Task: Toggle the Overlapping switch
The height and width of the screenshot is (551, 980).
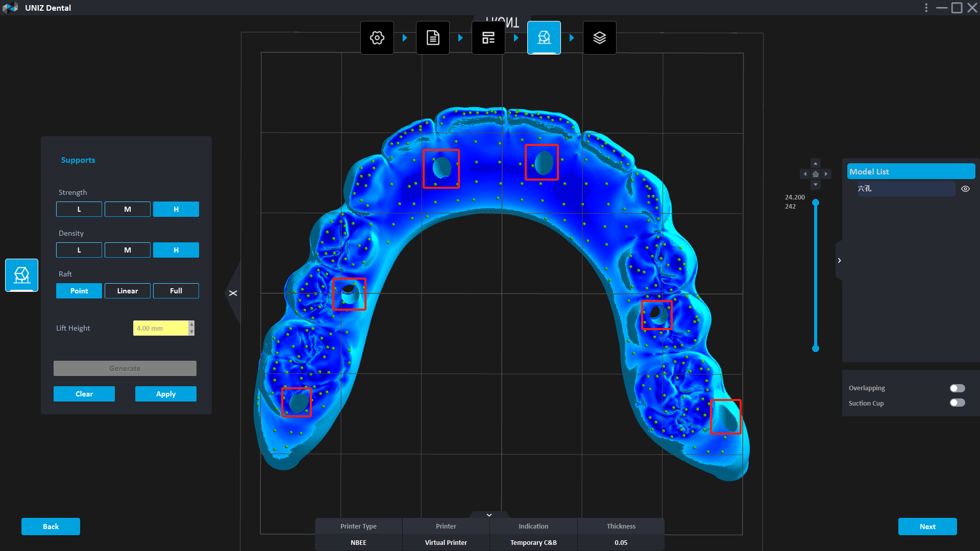Action: coord(957,388)
